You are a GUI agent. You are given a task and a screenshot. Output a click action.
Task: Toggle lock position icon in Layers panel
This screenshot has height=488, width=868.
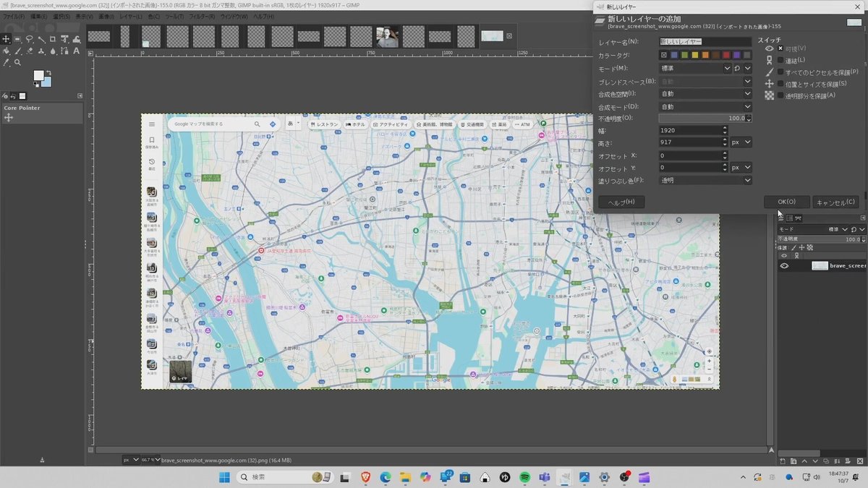(x=801, y=247)
